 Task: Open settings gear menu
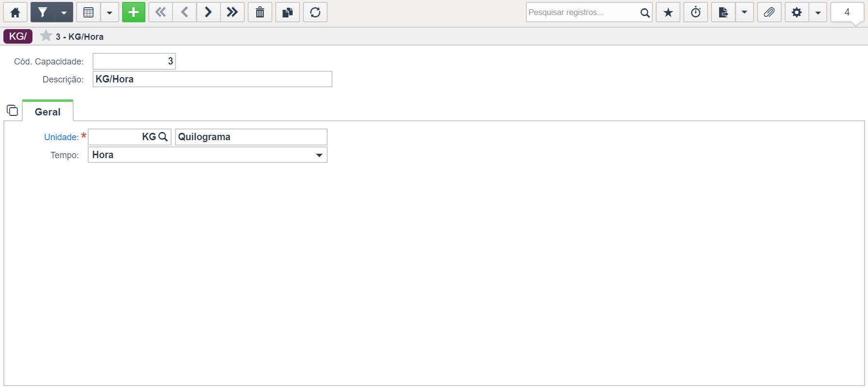(x=797, y=13)
